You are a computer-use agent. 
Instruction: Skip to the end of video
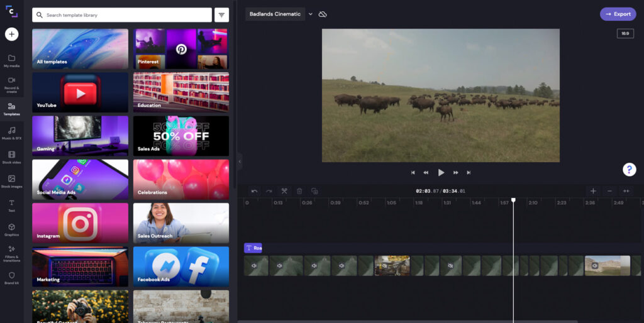click(469, 173)
